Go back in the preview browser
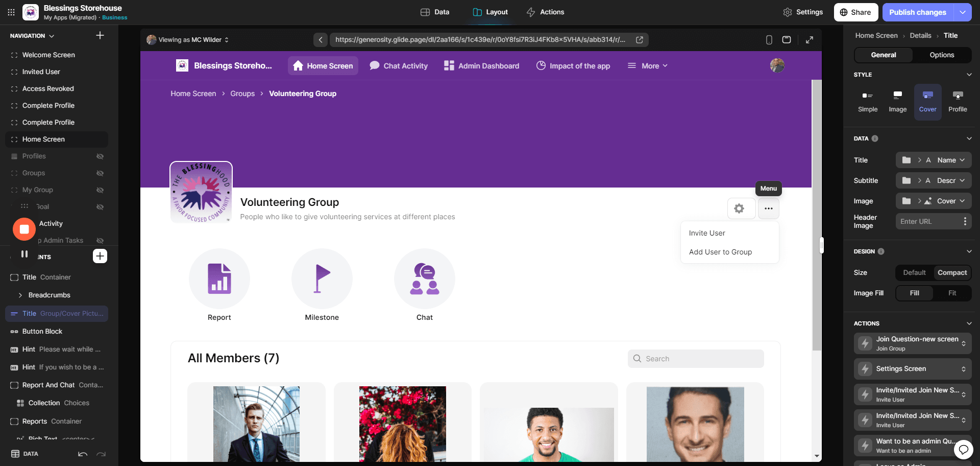 pos(320,40)
